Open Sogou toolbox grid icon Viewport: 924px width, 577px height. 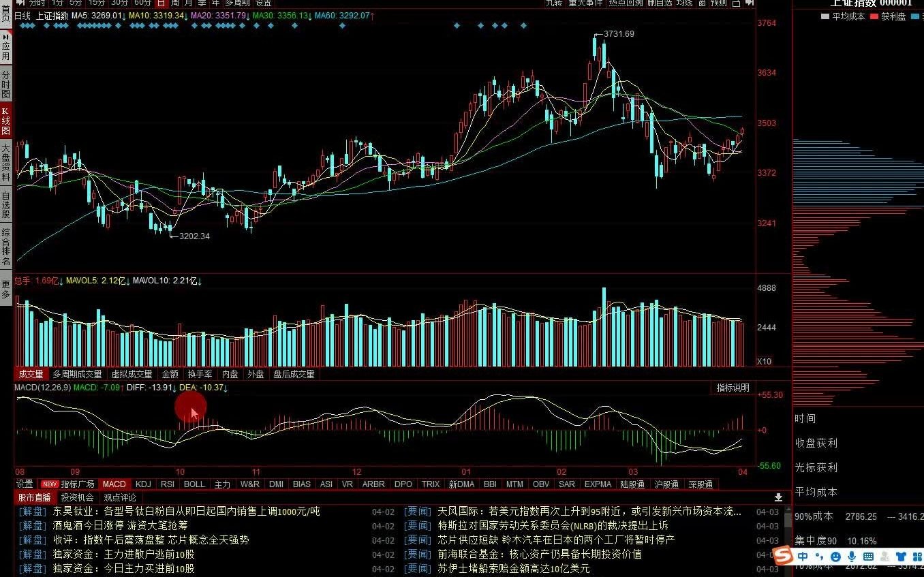point(917,556)
